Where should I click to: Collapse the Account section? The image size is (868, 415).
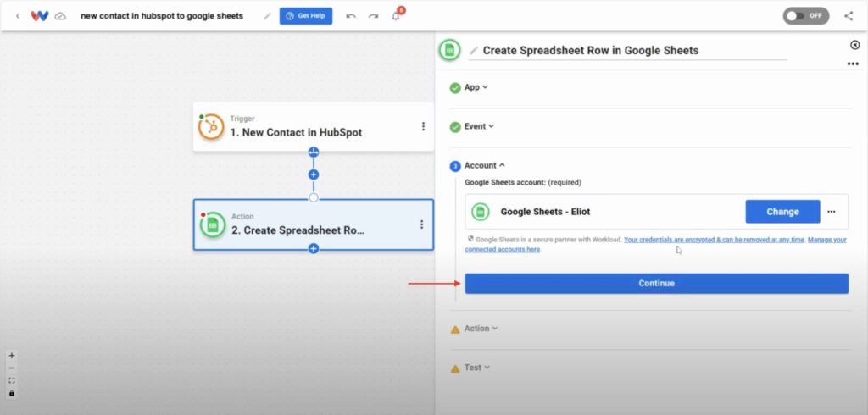484,165
